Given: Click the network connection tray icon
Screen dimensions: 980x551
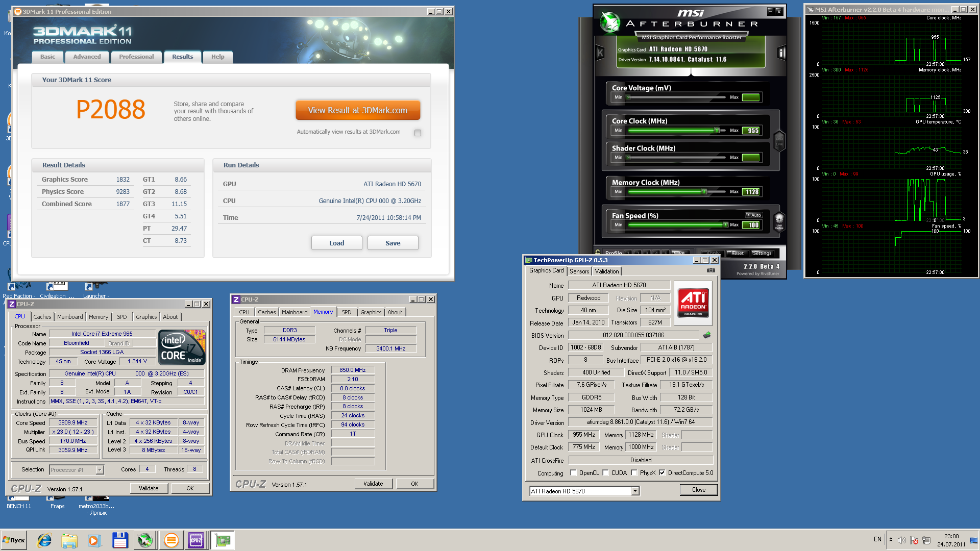Looking at the screenshot, I should 926,540.
